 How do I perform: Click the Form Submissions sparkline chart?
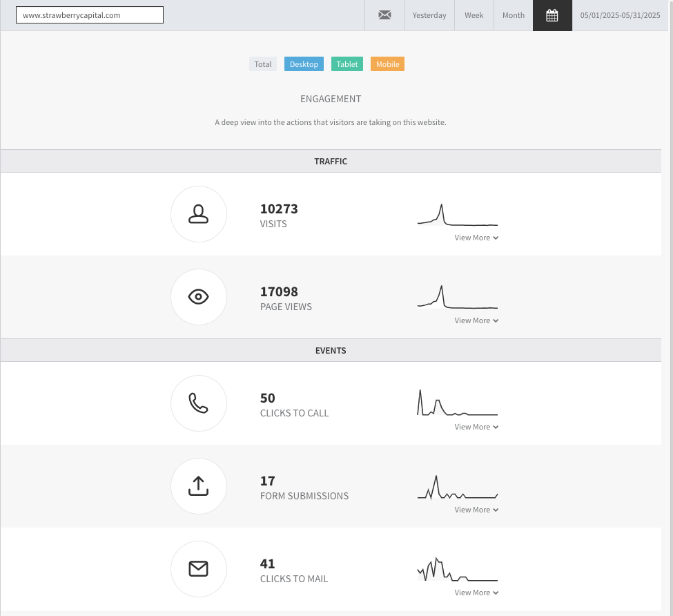coord(458,488)
